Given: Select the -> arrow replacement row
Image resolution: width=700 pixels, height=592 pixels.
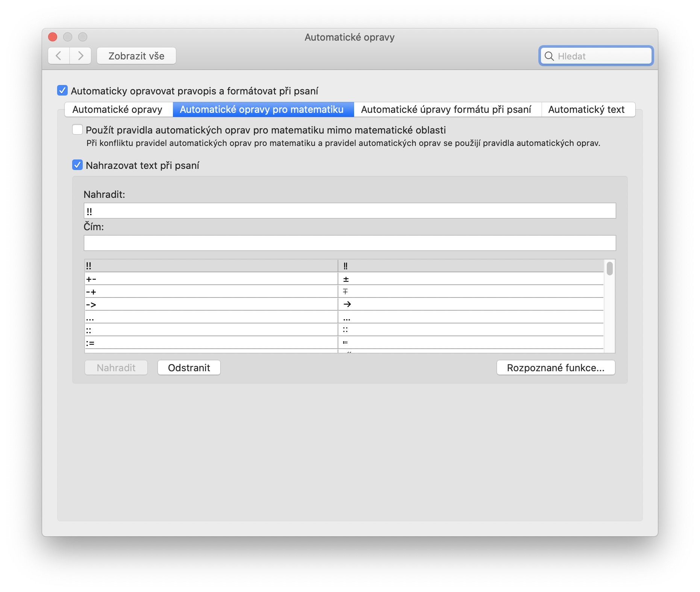Looking at the screenshot, I should tap(211, 304).
